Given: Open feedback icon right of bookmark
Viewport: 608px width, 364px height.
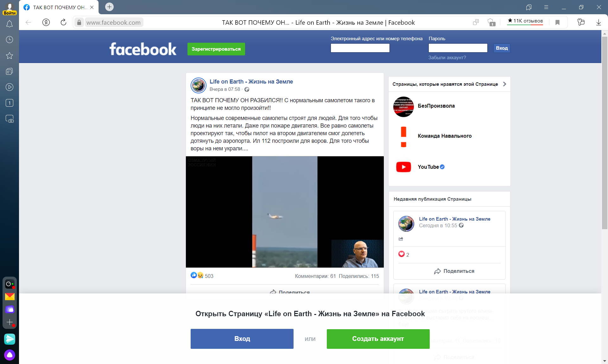Looking at the screenshot, I should 581,22.
